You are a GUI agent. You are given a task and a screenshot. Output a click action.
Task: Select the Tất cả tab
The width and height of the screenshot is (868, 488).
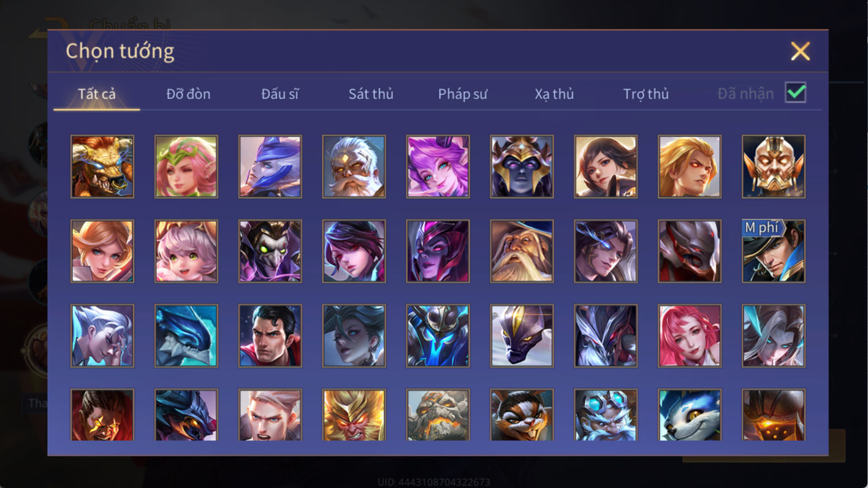coord(97,94)
